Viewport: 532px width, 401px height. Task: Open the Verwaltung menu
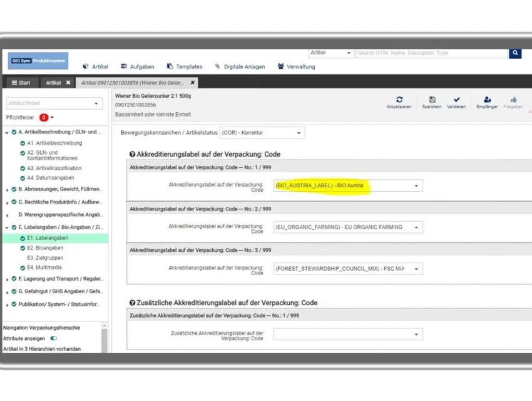296,67
